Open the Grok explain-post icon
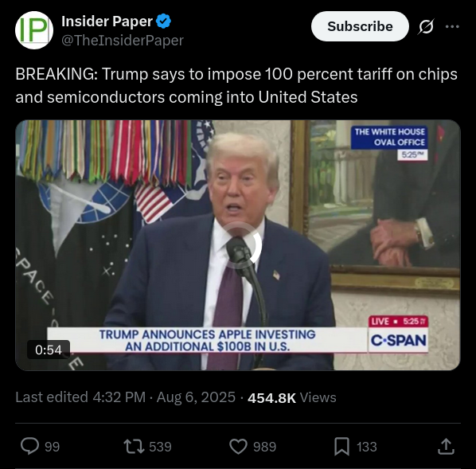This screenshot has height=469, width=476. [426, 27]
